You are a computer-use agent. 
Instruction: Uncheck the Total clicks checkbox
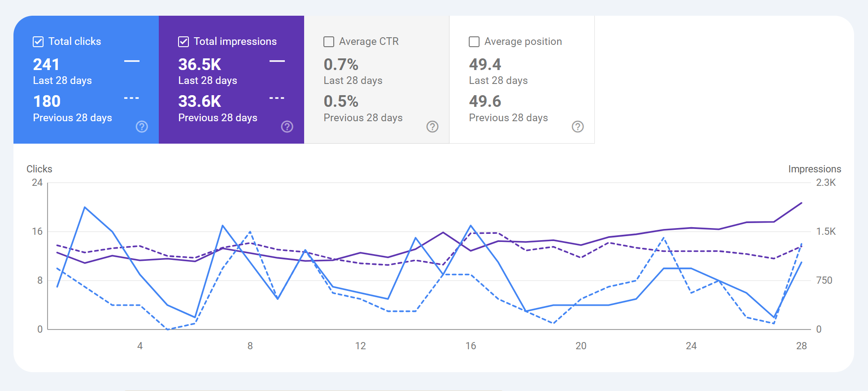point(38,42)
